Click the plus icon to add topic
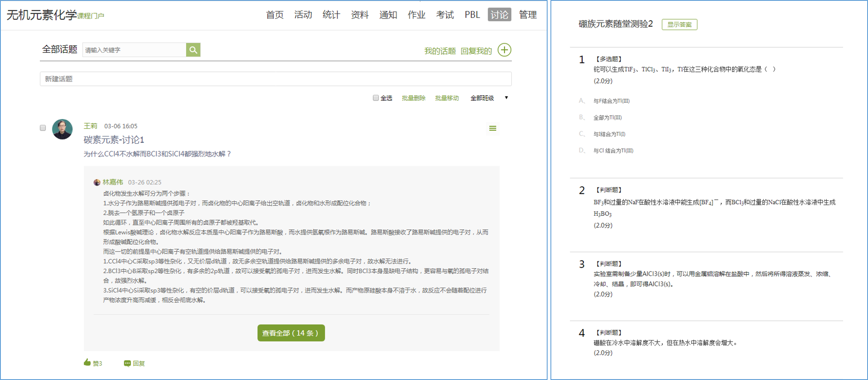 tap(504, 50)
